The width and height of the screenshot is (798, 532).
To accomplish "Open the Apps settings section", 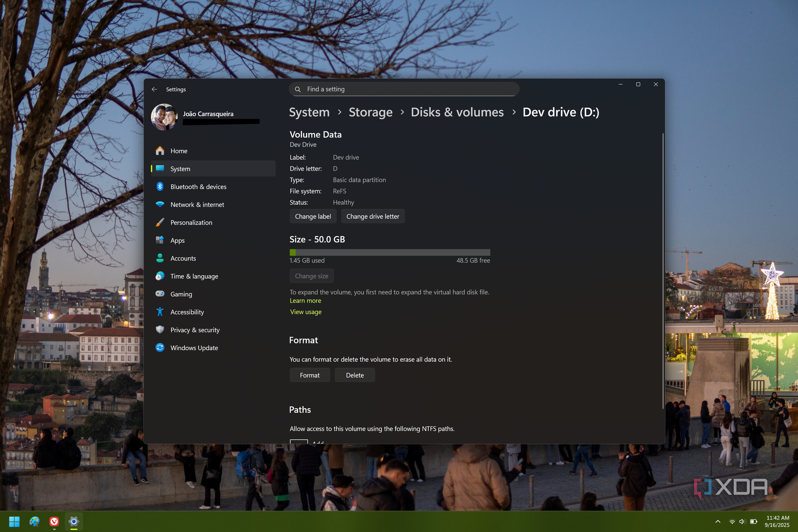I will click(177, 240).
